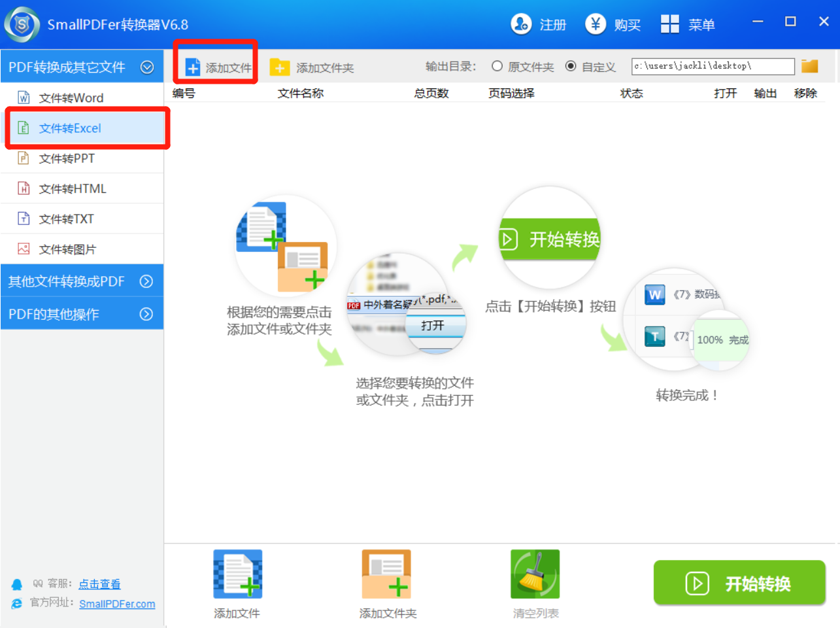The height and width of the screenshot is (628, 840).
Task: Select the 原文件夹 output radio button
Action: tap(497, 66)
